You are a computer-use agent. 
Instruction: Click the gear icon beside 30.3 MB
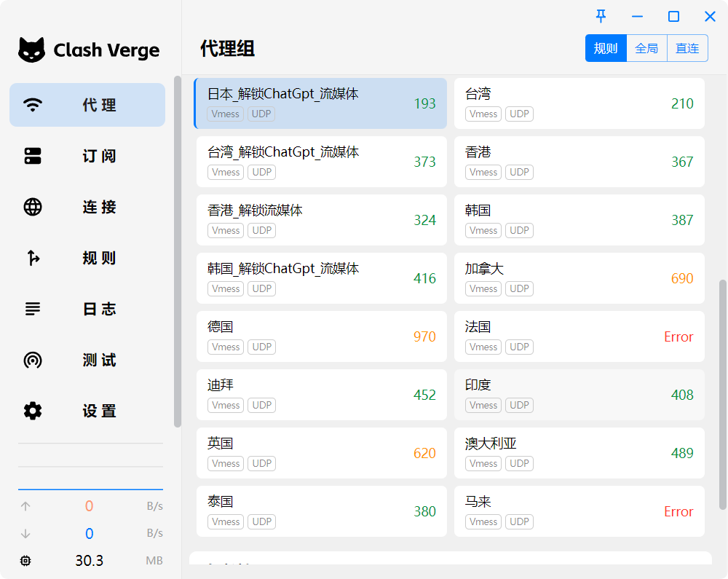point(25,561)
